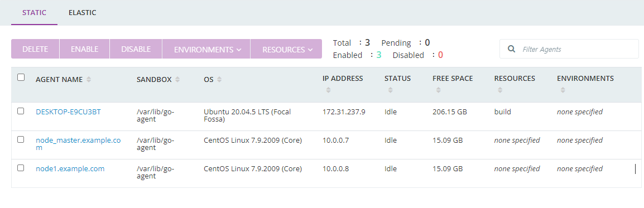Image resolution: width=644 pixels, height=208 pixels.
Task: Open the node_master.example.com agent link
Action: pos(78,143)
